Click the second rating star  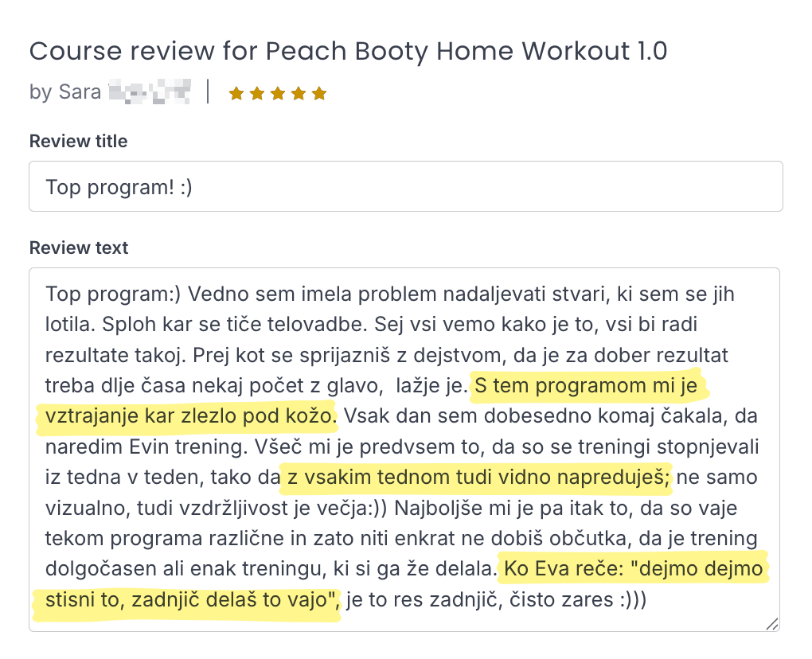[257, 94]
